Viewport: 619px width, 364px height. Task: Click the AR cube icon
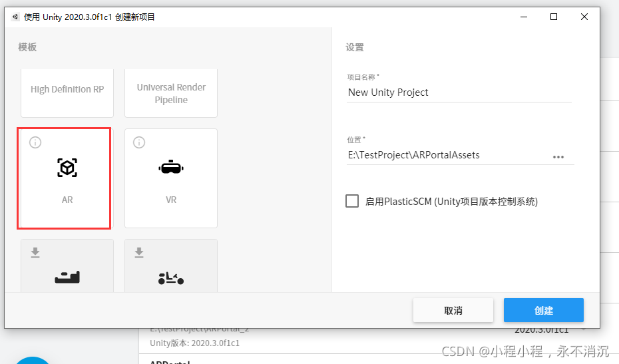pyautogui.click(x=67, y=168)
